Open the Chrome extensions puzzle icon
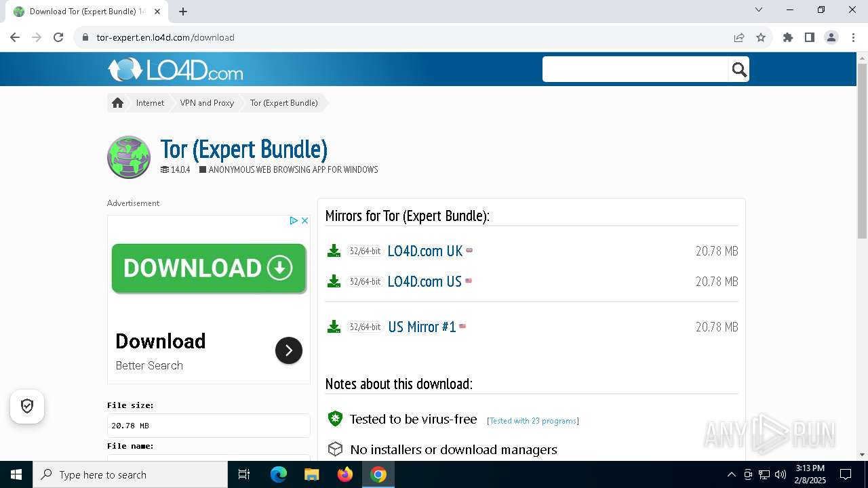Viewport: 868px width, 488px height. coord(788,37)
